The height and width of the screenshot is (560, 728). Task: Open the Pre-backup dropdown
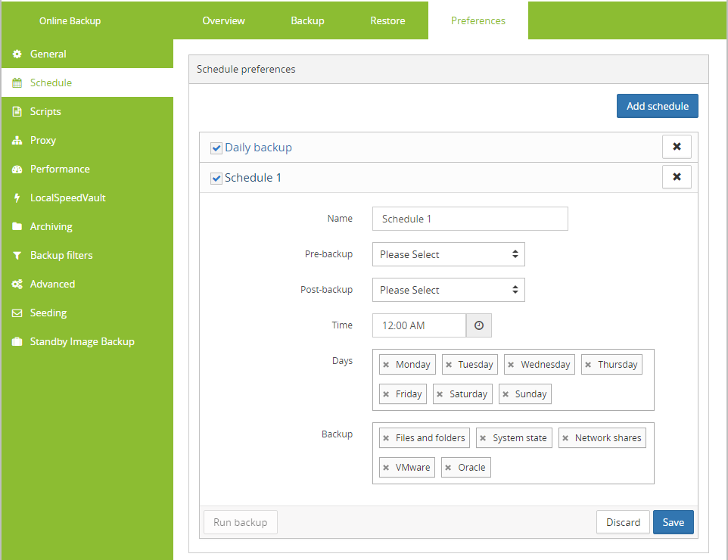448,255
